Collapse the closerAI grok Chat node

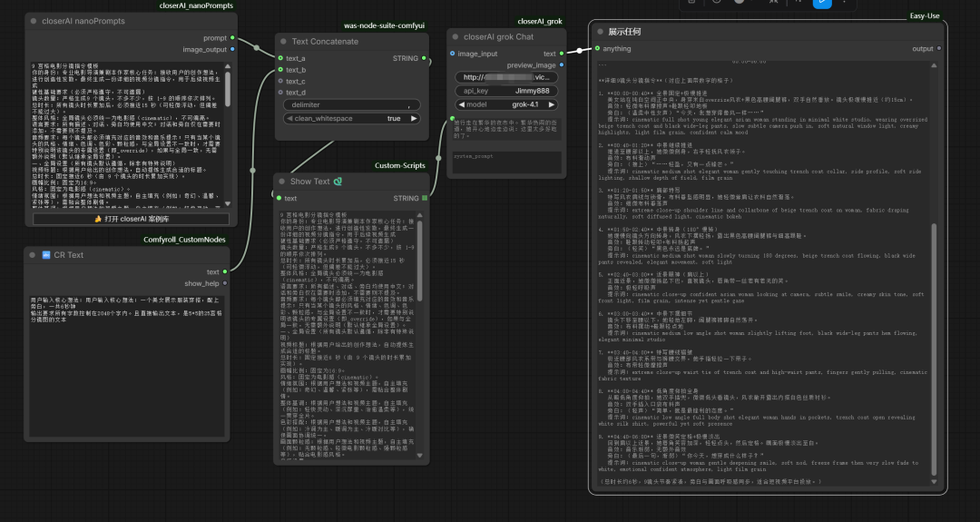tap(455, 37)
